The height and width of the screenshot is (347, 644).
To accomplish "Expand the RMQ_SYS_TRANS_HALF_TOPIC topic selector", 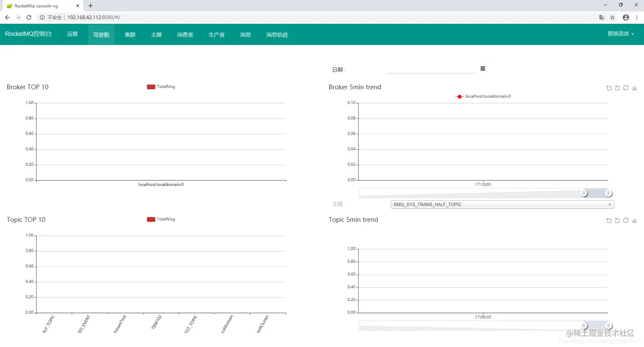I will (502, 205).
